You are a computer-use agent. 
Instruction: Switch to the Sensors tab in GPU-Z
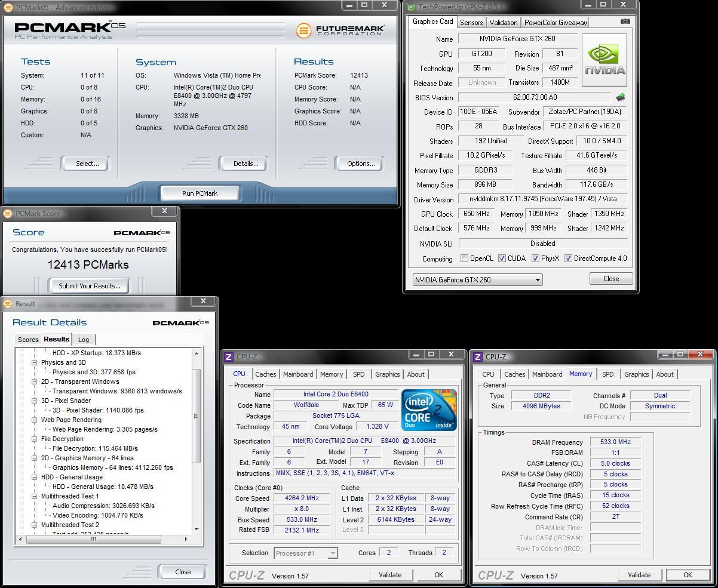(471, 23)
